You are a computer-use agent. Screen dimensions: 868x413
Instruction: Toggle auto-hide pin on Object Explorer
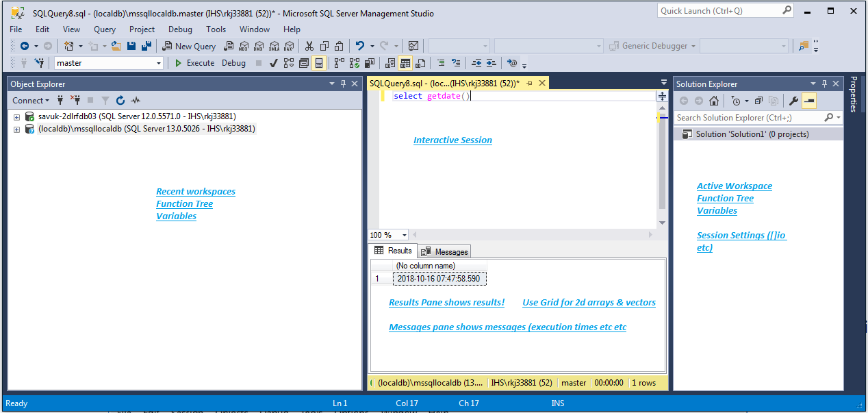click(x=343, y=84)
